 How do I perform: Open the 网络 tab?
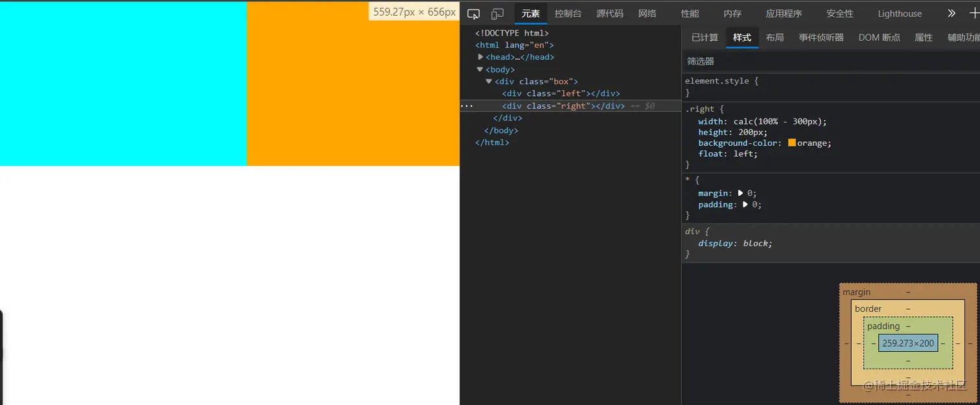tap(647, 14)
